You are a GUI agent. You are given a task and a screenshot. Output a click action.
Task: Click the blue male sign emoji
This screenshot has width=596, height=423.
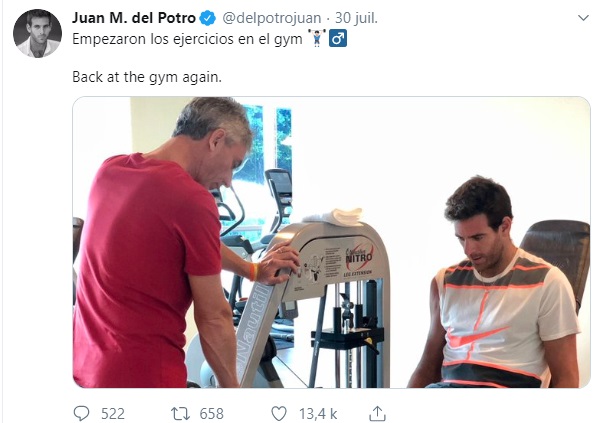pyautogui.click(x=338, y=38)
